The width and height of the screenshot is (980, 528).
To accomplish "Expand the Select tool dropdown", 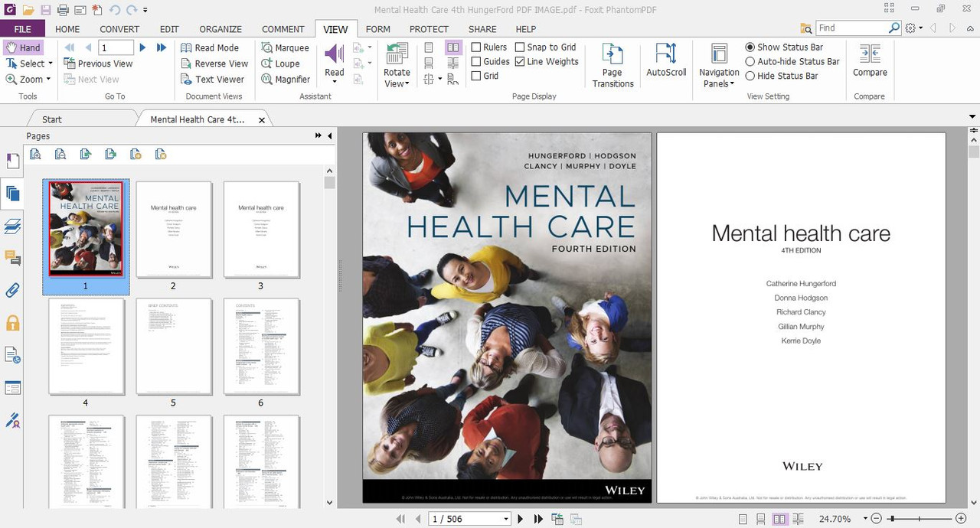I will 51,64.
